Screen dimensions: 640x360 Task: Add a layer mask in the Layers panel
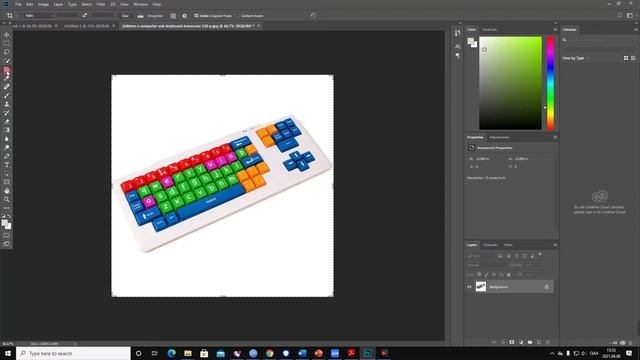point(512,342)
